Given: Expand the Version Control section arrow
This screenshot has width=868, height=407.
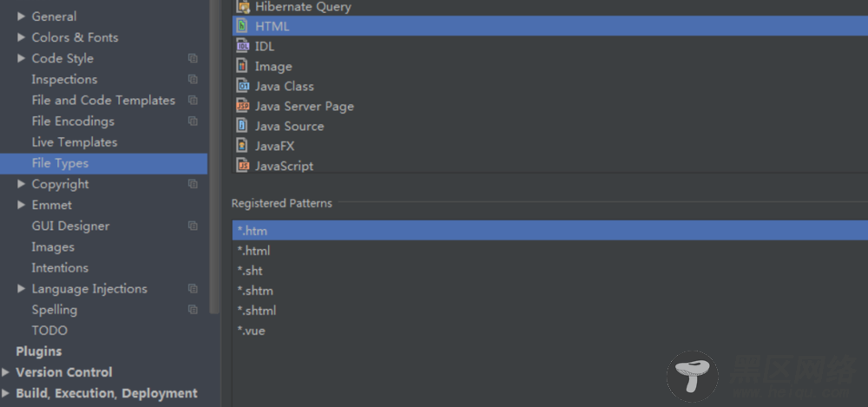Looking at the screenshot, I should click(6, 372).
